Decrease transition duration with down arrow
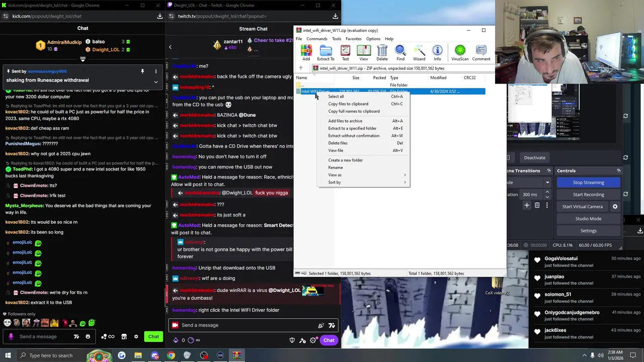Screen dimensions: 644x362 (x=547, y=197)
